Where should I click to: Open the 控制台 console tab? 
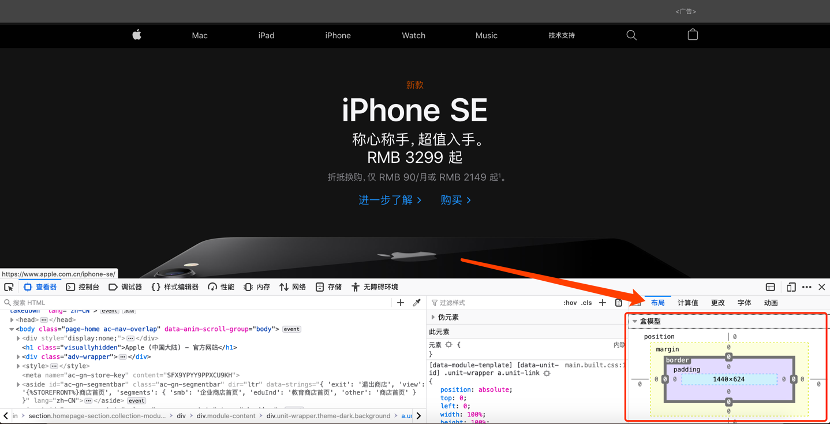tap(82, 287)
